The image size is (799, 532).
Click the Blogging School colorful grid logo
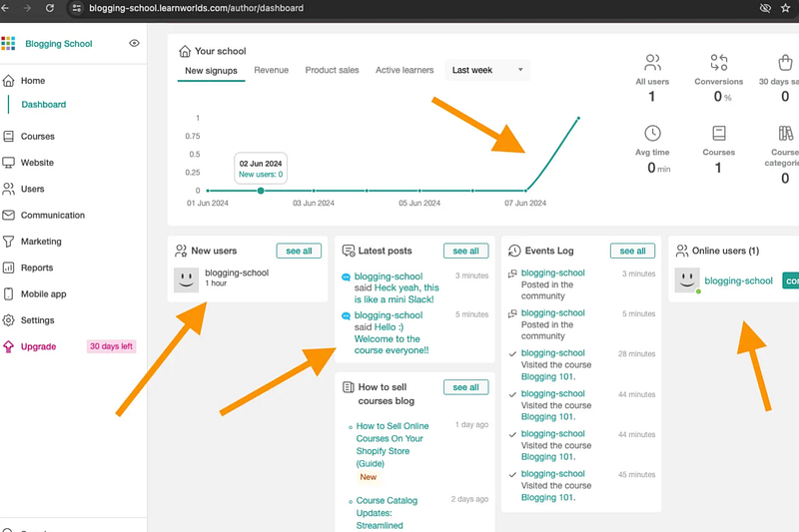tap(8, 43)
